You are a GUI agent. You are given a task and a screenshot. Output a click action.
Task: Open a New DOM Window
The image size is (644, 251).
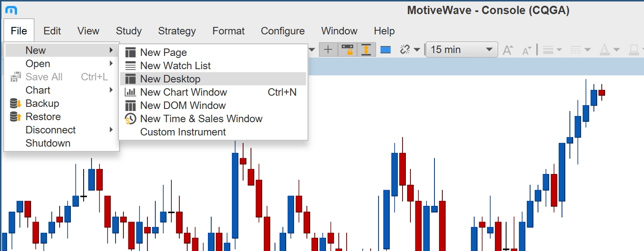click(x=213, y=106)
